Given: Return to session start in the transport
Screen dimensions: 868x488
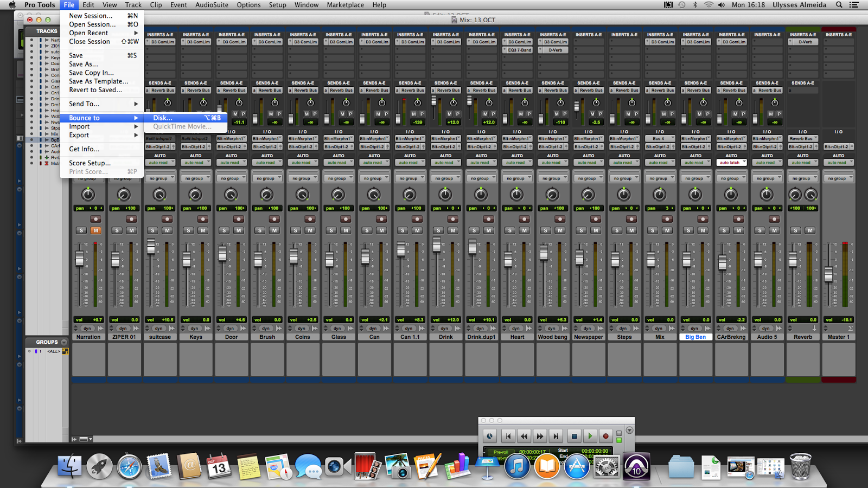Looking at the screenshot, I should click(x=508, y=436).
